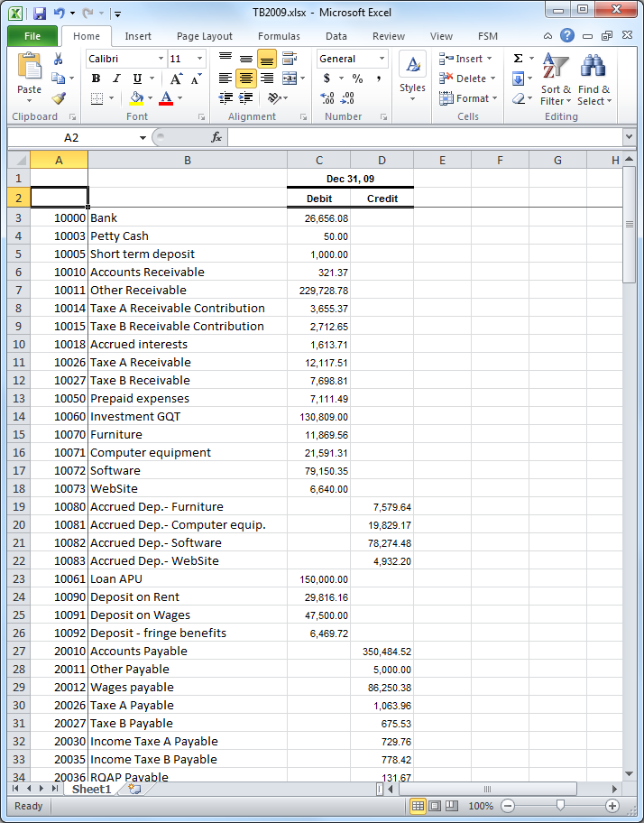The width and height of the screenshot is (644, 823).
Task: Click the Cut scissors icon
Action: point(59,59)
